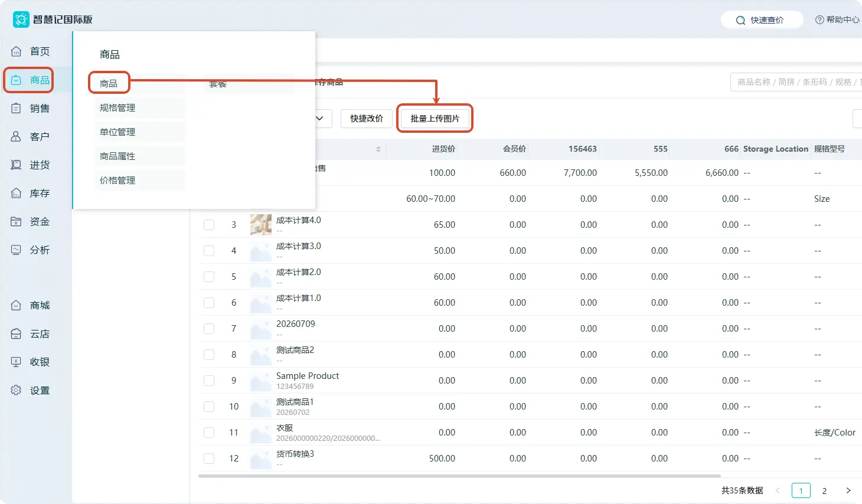This screenshot has height=504, width=862.
Task: Click the 长度/Color spec cell for 衣服
Action: 835,433
